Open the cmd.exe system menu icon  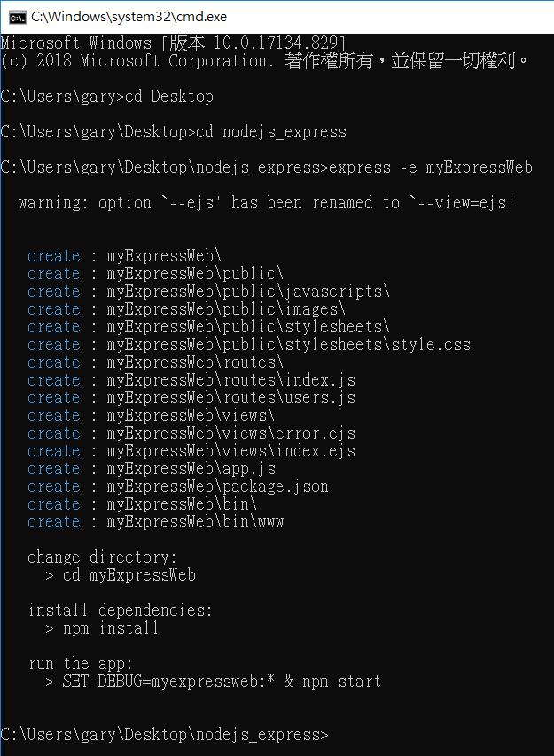[x=17, y=18]
